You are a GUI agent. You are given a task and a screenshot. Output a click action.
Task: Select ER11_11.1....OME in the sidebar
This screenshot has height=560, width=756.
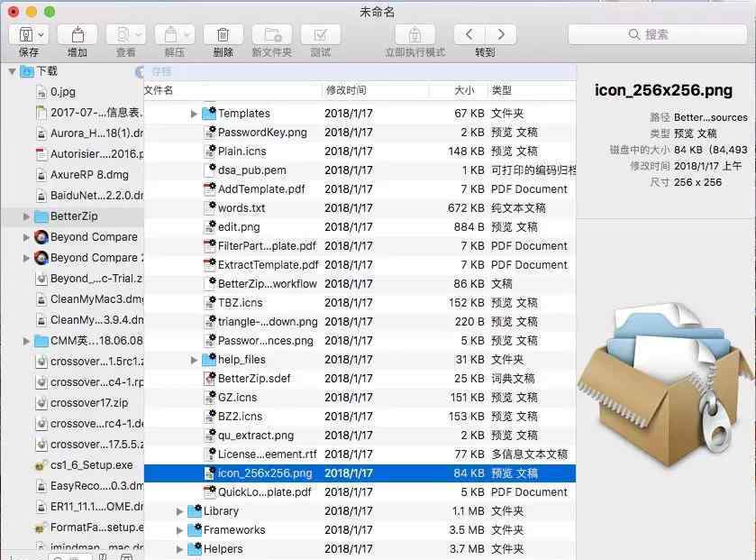click(97, 507)
